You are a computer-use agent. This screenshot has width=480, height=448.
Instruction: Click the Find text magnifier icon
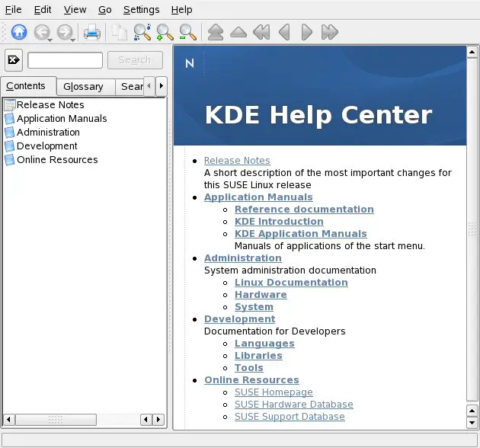[142, 32]
